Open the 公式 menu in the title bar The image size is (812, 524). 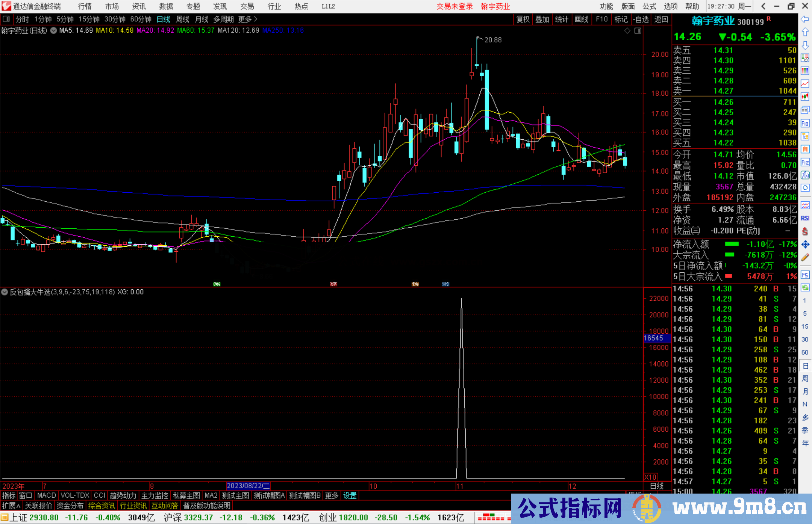pyautogui.click(x=649, y=6)
